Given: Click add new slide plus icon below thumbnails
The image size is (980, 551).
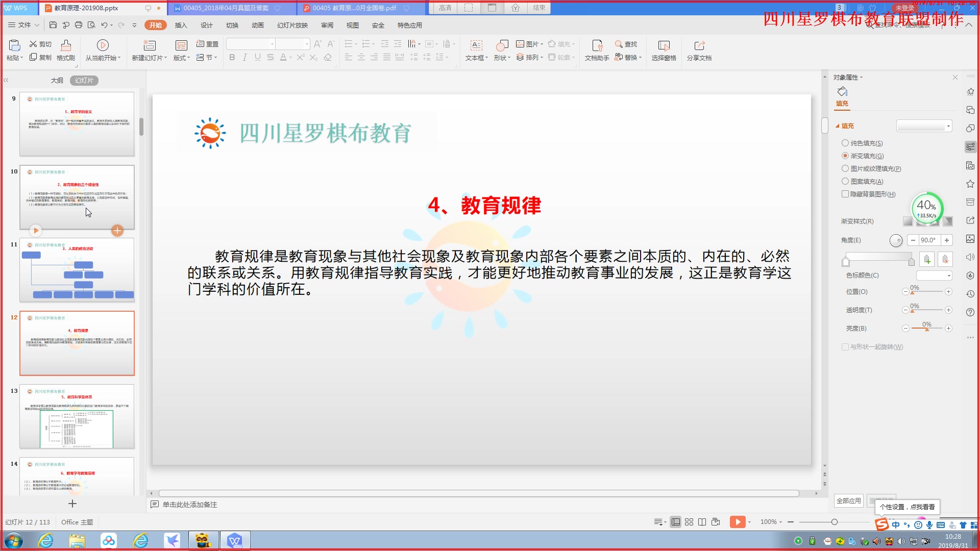Looking at the screenshot, I should tap(72, 504).
